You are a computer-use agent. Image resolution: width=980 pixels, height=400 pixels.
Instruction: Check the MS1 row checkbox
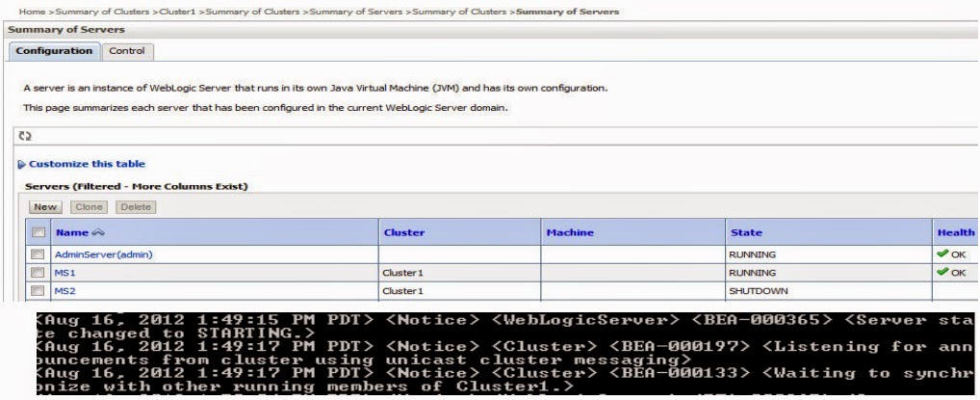tap(39, 273)
